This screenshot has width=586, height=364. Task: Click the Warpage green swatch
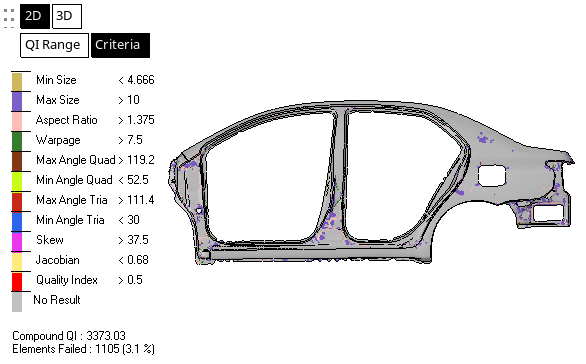click(x=17, y=141)
